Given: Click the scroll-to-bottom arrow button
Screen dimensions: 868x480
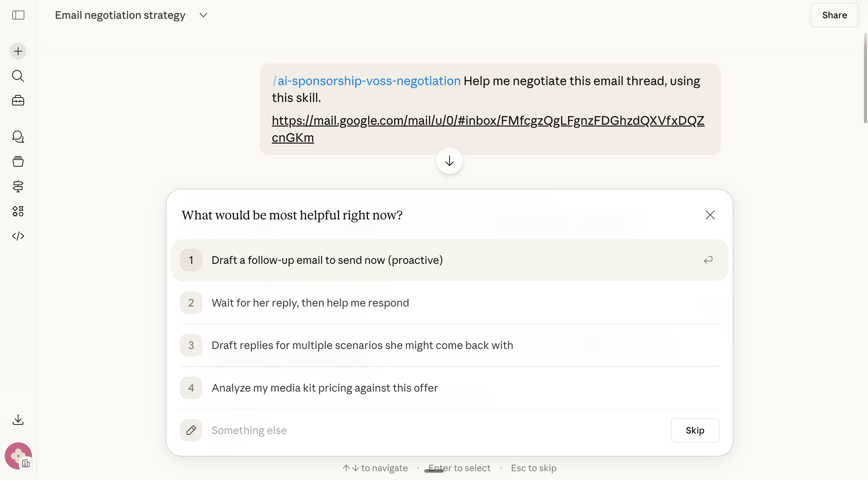Looking at the screenshot, I should 449,161.
